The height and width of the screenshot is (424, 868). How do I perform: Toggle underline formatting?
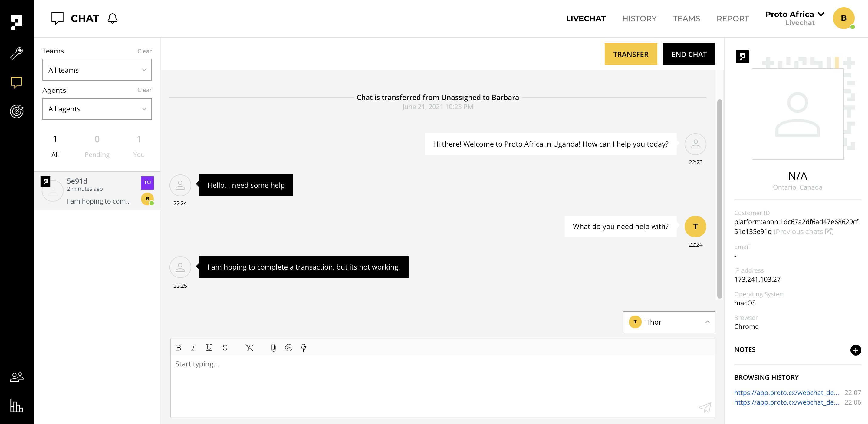point(209,348)
